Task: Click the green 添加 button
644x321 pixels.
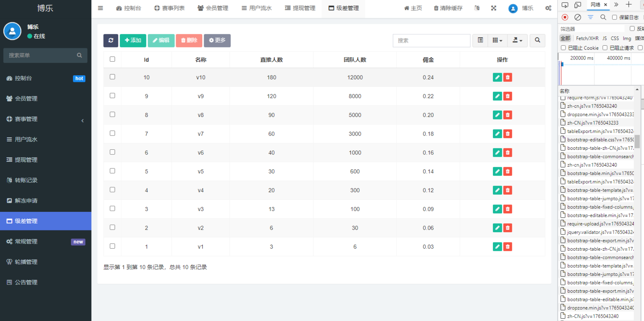Action: pos(133,41)
